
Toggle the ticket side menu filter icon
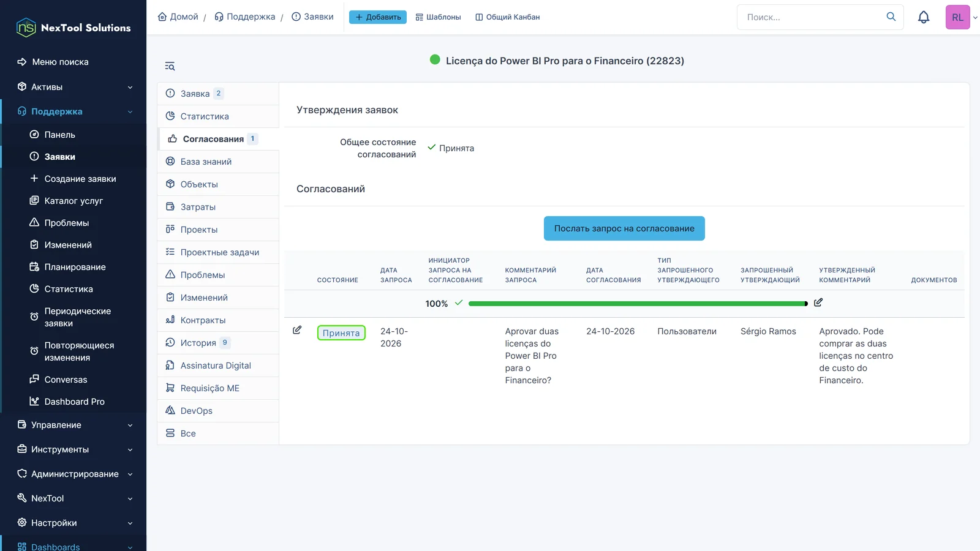[x=170, y=66]
